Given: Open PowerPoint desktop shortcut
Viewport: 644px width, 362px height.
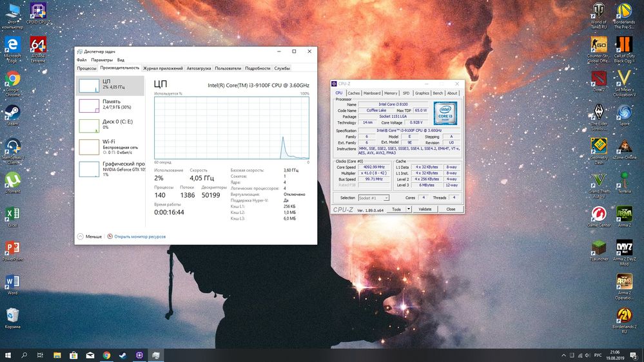Looking at the screenshot, I should tap(12, 251).
